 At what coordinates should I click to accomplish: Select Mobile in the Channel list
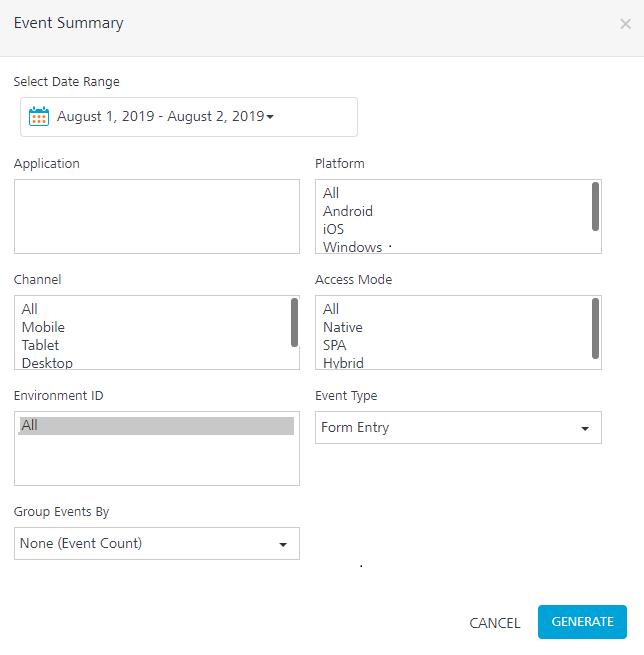pos(43,327)
